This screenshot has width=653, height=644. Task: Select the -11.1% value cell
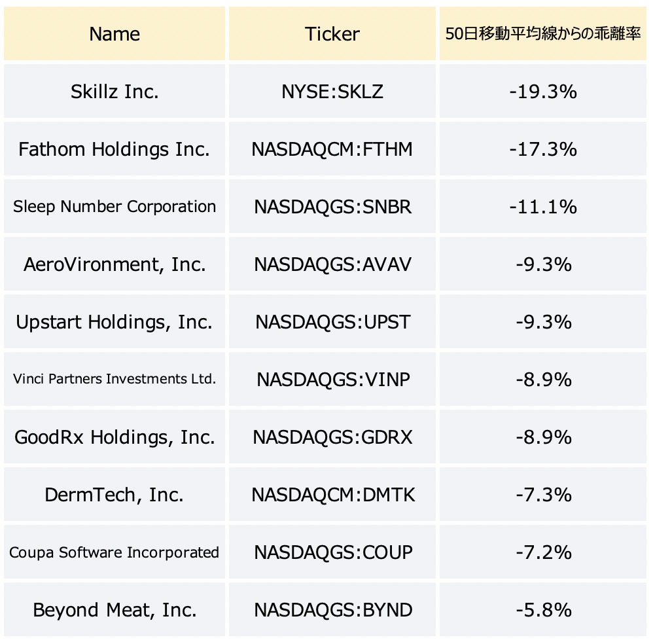click(543, 206)
